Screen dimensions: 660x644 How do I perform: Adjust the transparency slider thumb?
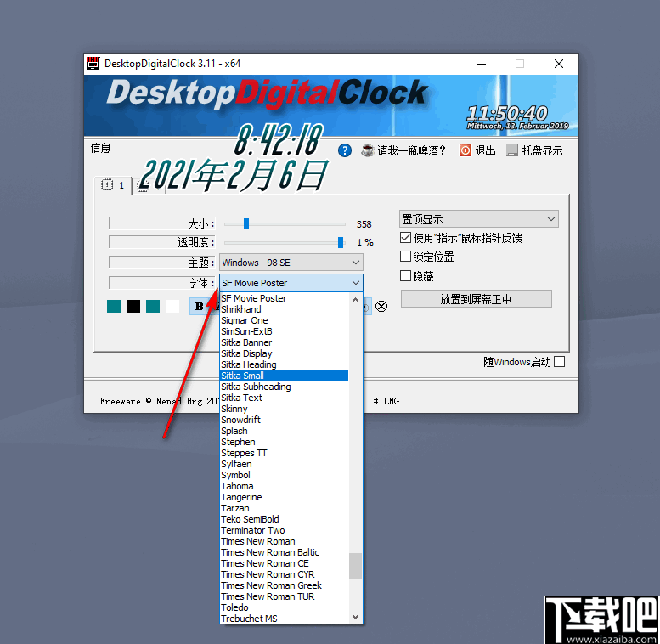click(341, 242)
